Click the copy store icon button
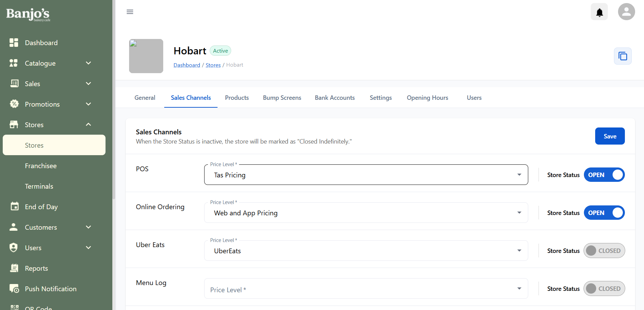 click(622, 56)
